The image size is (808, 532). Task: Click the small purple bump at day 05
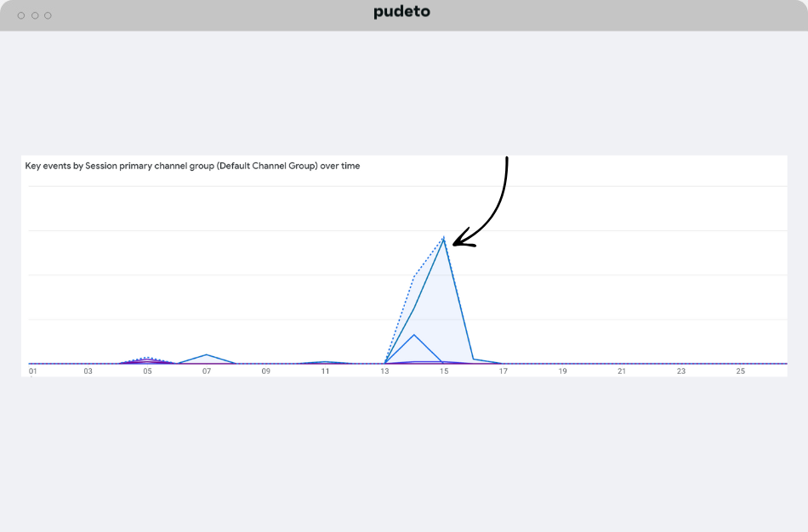tap(147, 361)
